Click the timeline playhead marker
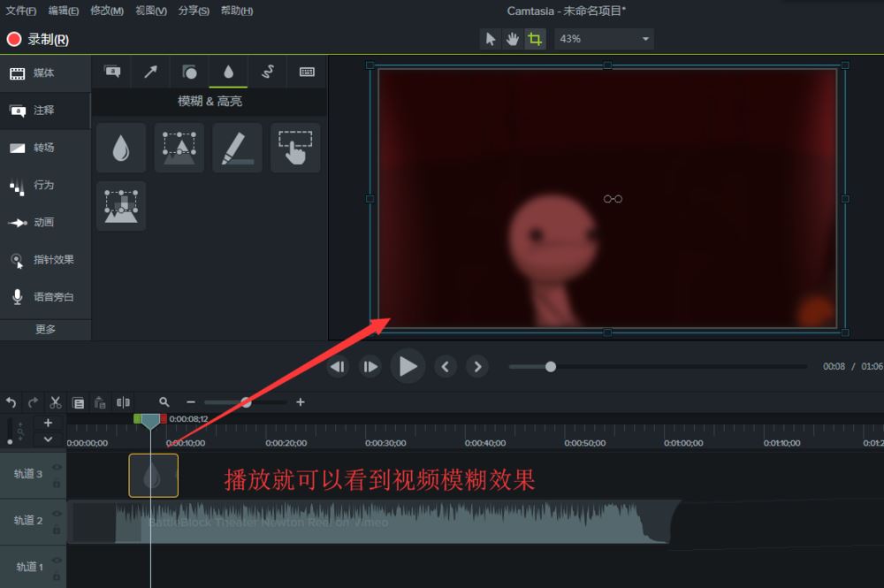Image resolution: width=884 pixels, height=588 pixels. tap(150, 421)
